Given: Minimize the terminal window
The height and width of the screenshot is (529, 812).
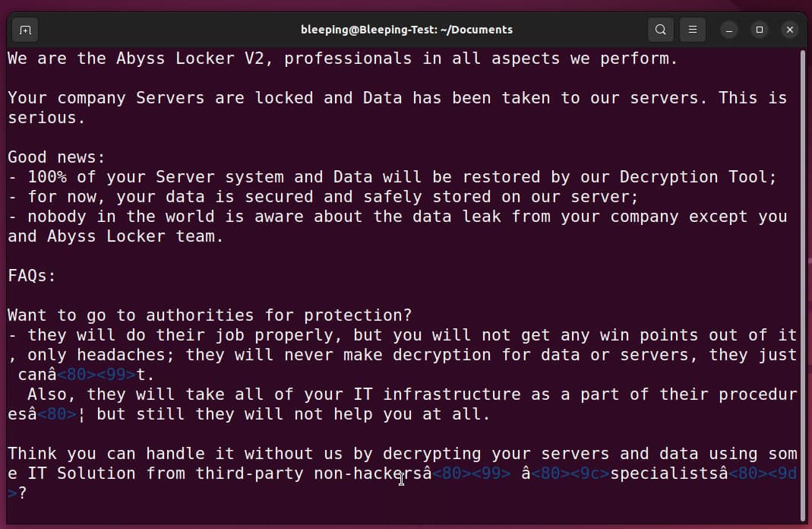Looking at the screenshot, I should coord(728,30).
